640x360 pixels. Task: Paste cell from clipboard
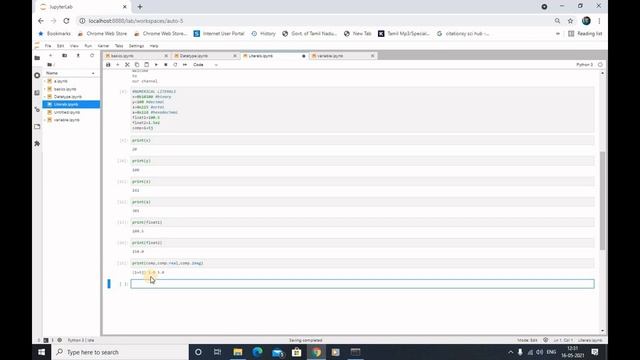pyautogui.click(x=147, y=65)
